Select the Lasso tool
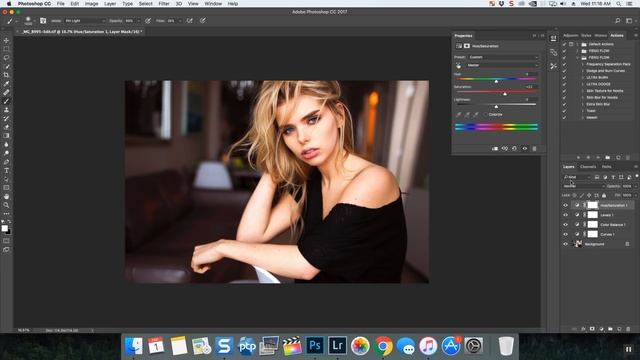 tap(6, 58)
